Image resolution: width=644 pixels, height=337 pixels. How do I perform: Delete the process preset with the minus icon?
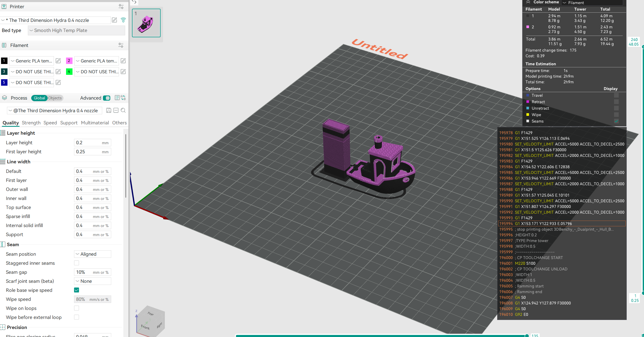pyautogui.click(x=116, y=110)
